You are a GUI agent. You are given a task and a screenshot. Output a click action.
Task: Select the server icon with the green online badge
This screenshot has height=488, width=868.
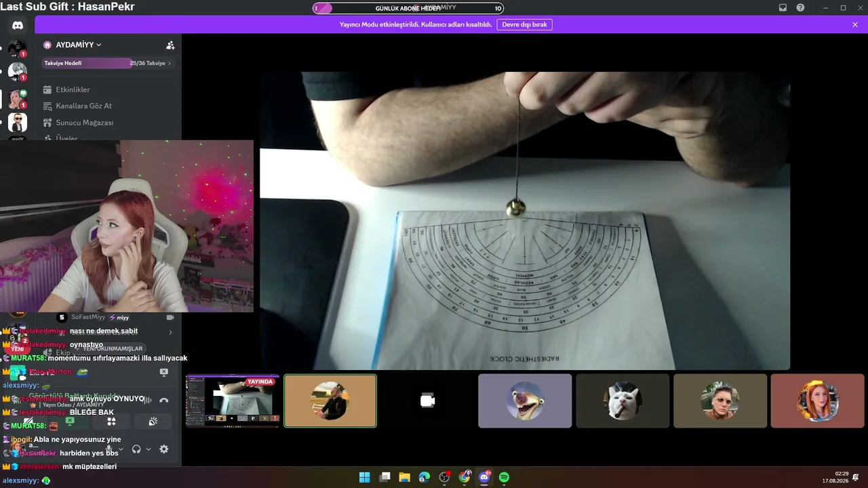[18, 99]
